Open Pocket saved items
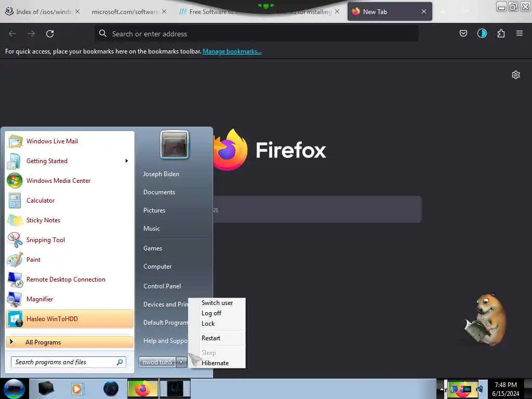This screenshot has height=399, width=532. click(x=463, y=33)
